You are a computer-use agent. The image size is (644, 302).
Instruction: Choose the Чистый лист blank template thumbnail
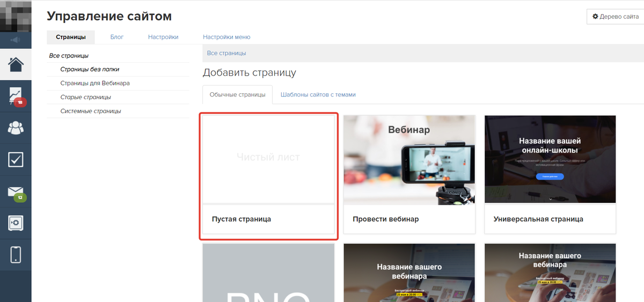268,159
